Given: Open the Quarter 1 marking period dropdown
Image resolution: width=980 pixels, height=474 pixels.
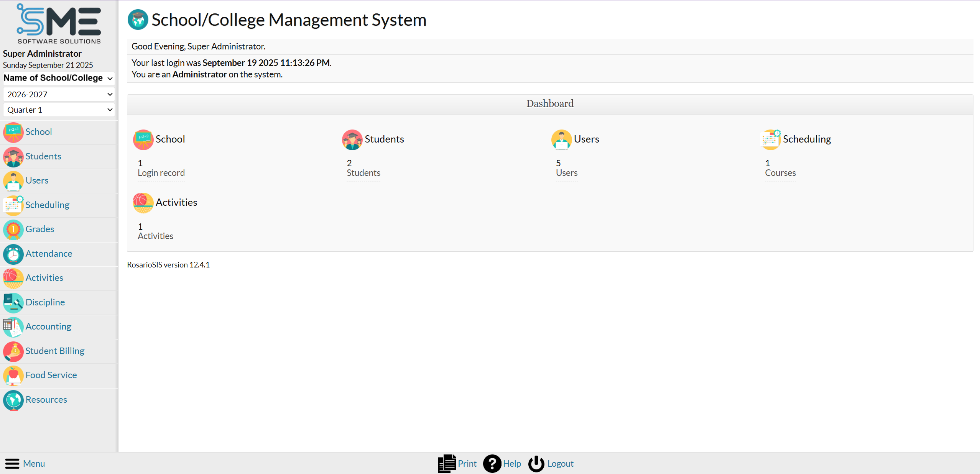Looking at the screenshot, I should [x=59, y=110].
